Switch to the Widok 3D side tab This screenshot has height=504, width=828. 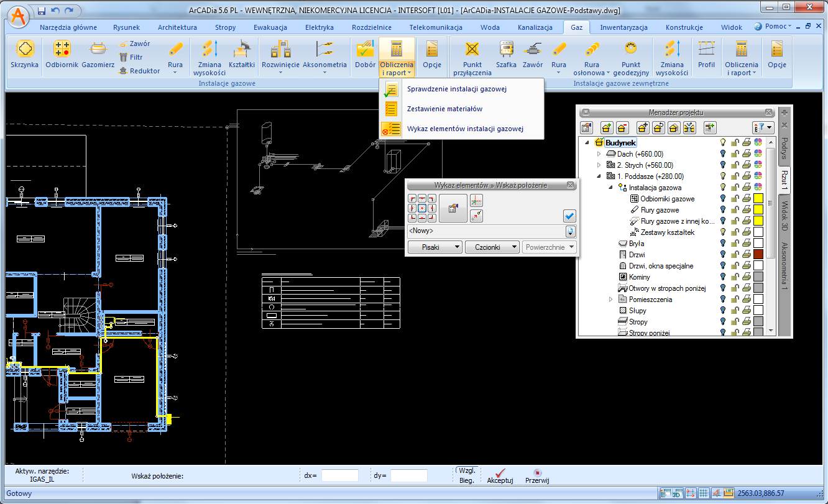coord(784,216)
